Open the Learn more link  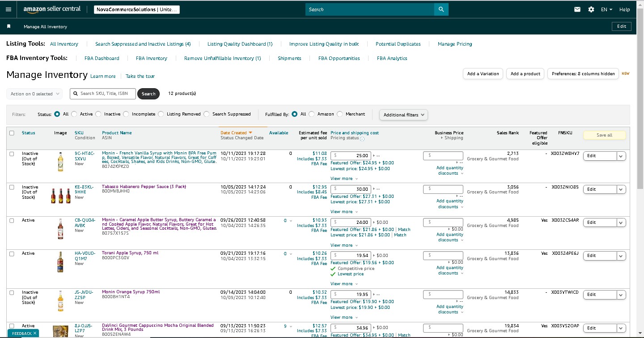click(103, 76)
